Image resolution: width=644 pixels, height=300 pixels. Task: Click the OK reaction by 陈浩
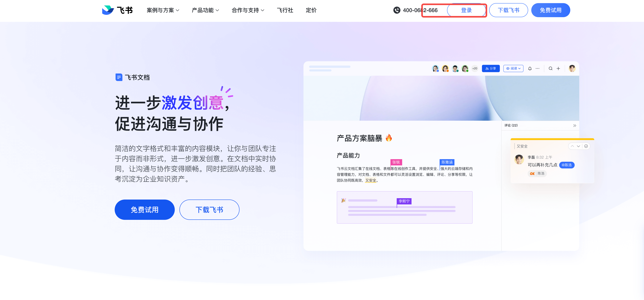pyautogui.click(x=537, y=173)
